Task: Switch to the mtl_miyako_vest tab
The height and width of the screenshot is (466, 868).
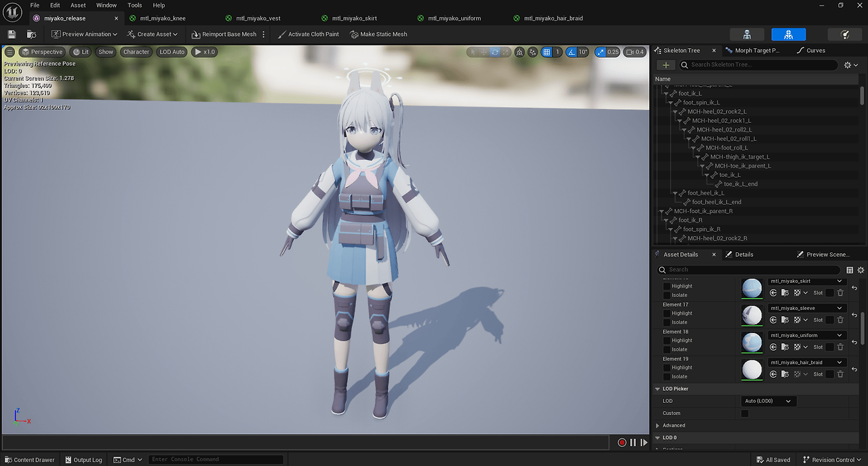Action: click(258, 18)
